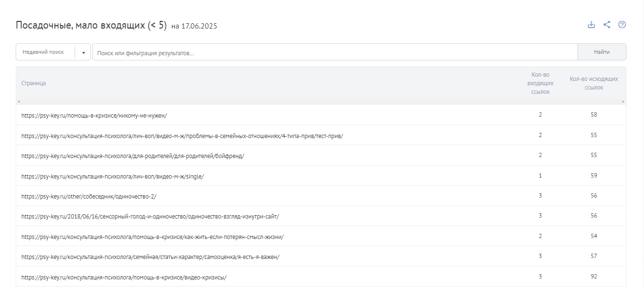Viewport: 644px width, 288px height.
Task: Open the URL ending in бойфренд
Action: point(133,156)
